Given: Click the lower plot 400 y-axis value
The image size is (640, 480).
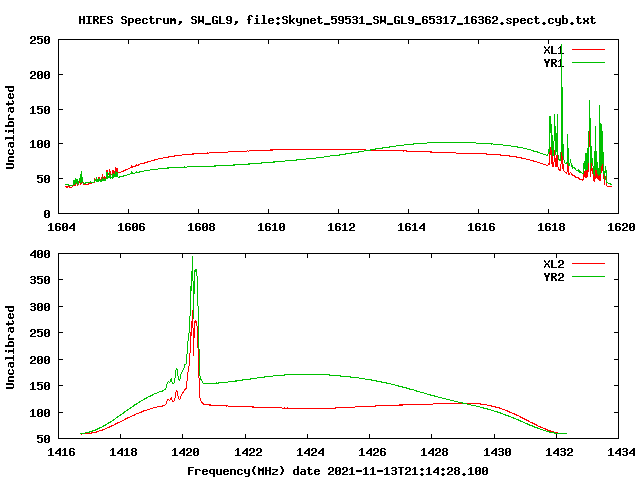Looking at the screenshot, I should pos(40,254).
